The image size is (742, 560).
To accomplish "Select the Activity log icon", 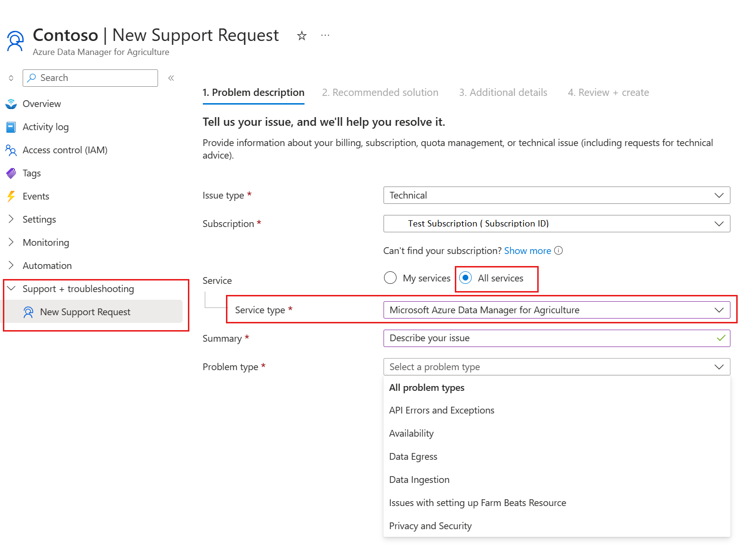I will [x=11, y=127].
